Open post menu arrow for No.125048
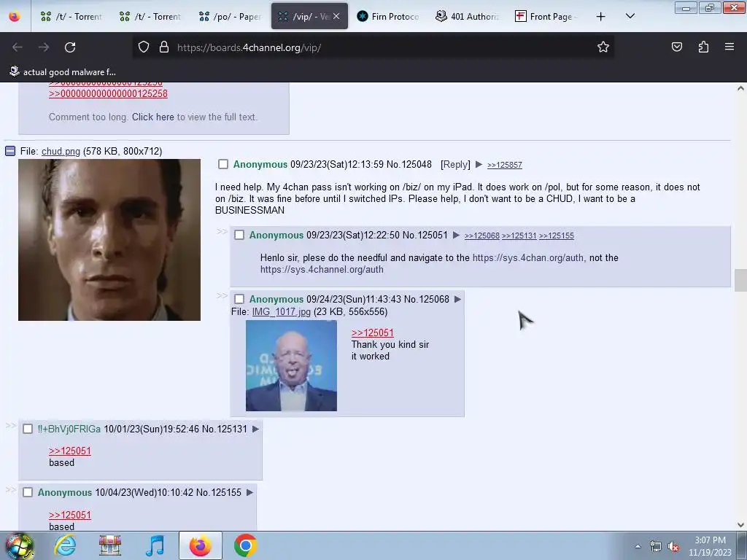 (x=479, y=164)
